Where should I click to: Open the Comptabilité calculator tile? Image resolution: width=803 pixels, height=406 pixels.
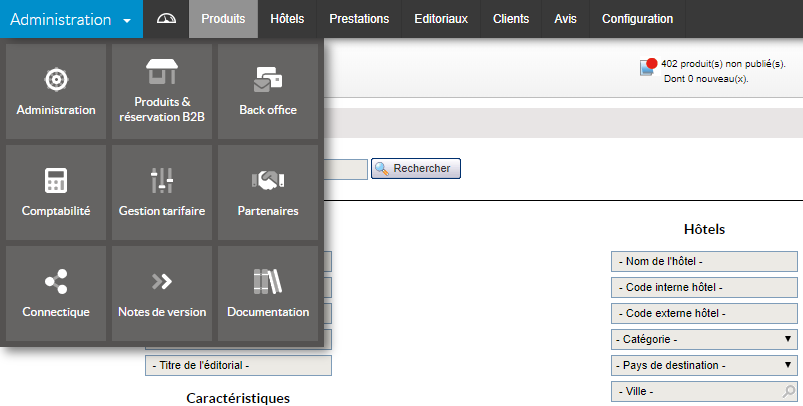point(56,193)
